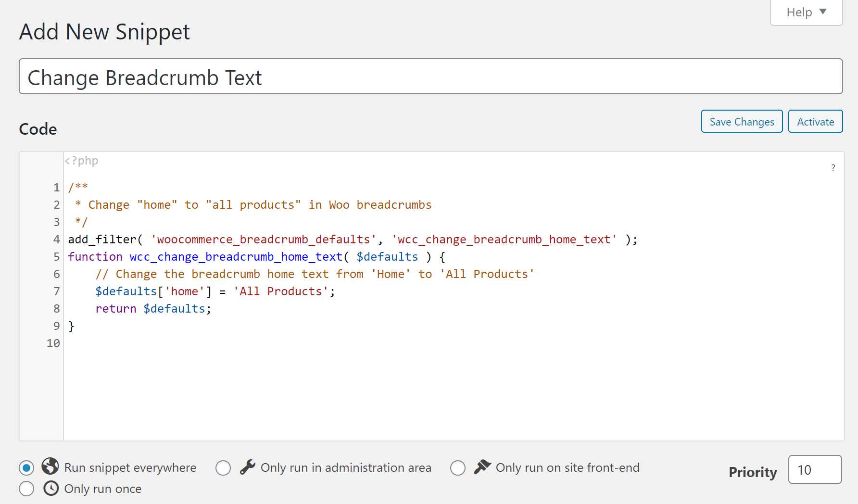Click Save Changes button

pos(742,122)
